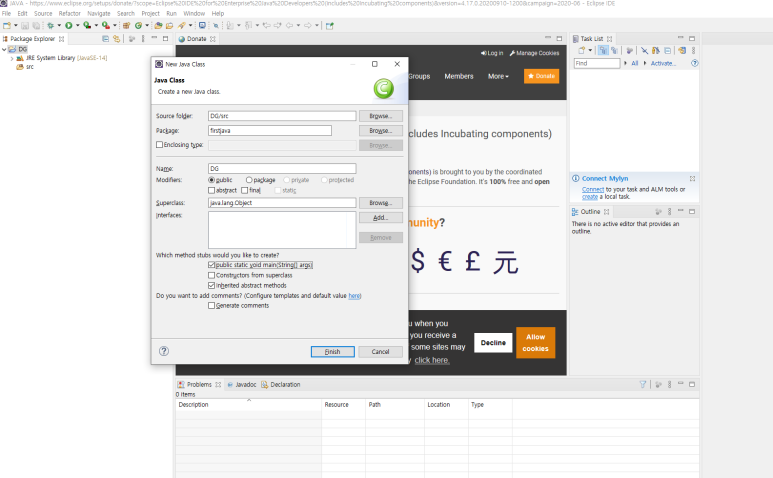The image size is (773, 478).
Task: Check the final modifier checkbox
Action: (245, 190)
